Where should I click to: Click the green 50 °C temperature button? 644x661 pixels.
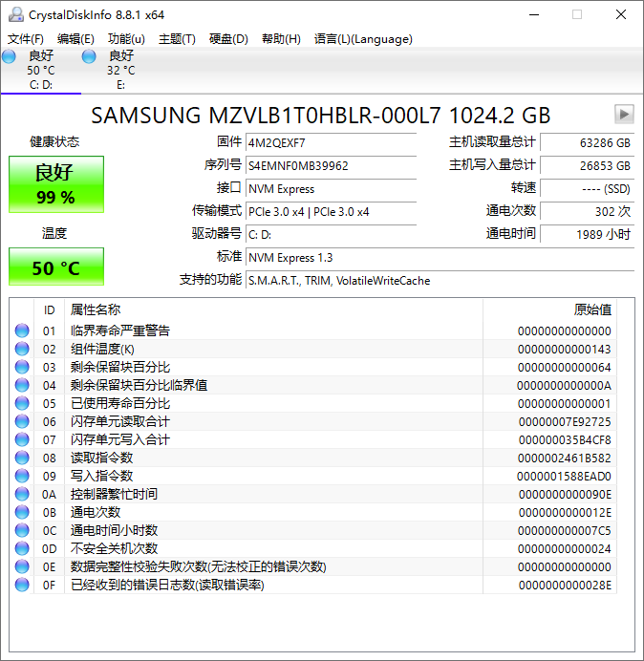(55, 267)
